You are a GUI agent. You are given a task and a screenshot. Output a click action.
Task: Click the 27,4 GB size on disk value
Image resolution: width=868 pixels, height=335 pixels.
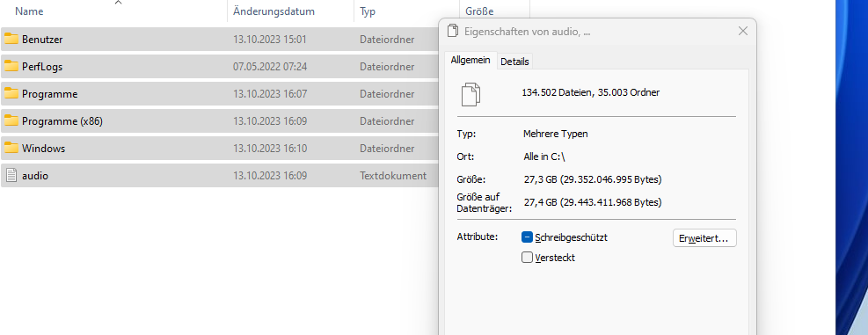[593, 202]
